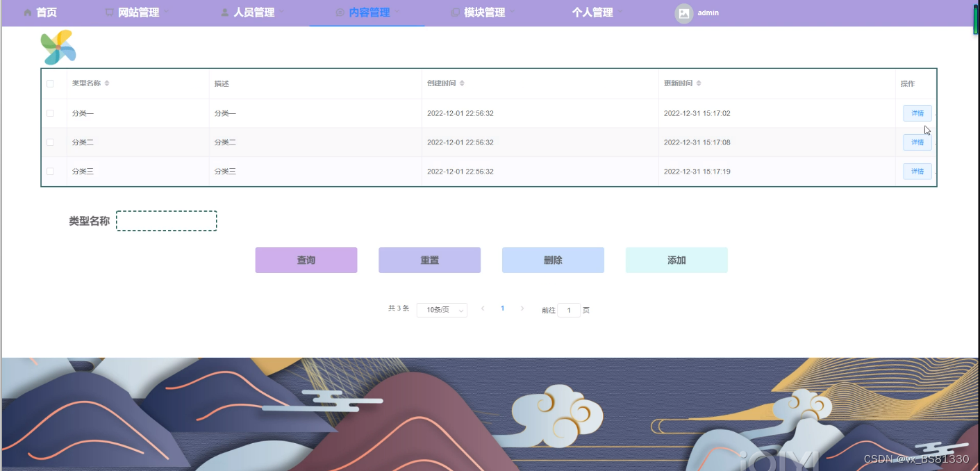Image resolution: width=980 pixels, height=471 pixels.
Task: Click 分类一 in the 描述 column
Action: coord(225,113)
